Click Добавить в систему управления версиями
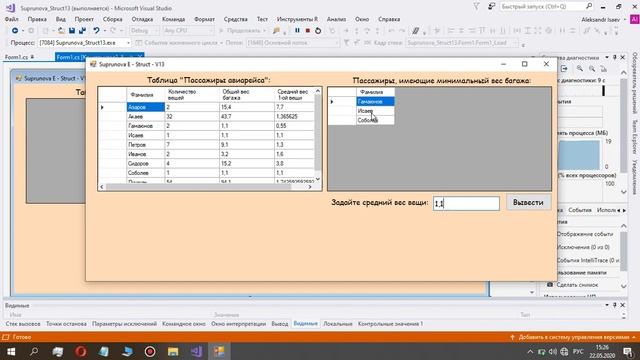640x360 pixels. pos(574,337)
